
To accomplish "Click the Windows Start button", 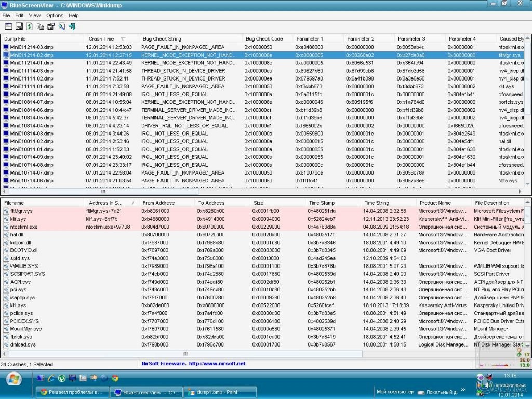I will (14, 379).
